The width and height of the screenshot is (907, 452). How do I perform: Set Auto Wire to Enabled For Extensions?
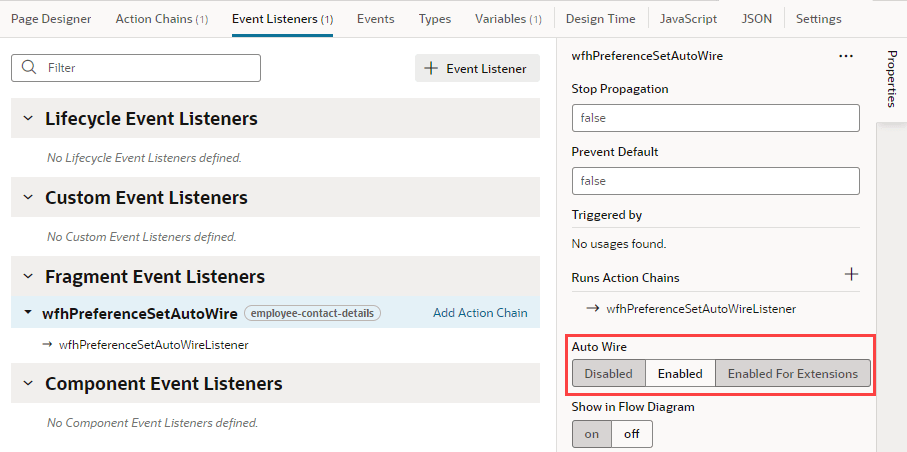pyautogui.click(x=792, y=373)
